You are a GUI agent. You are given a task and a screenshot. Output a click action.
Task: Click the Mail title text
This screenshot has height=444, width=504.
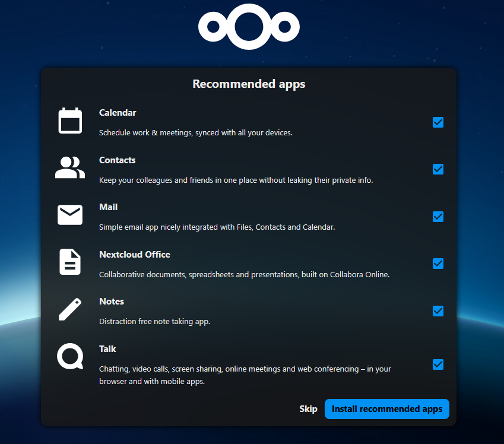click(x=108, y=207)
